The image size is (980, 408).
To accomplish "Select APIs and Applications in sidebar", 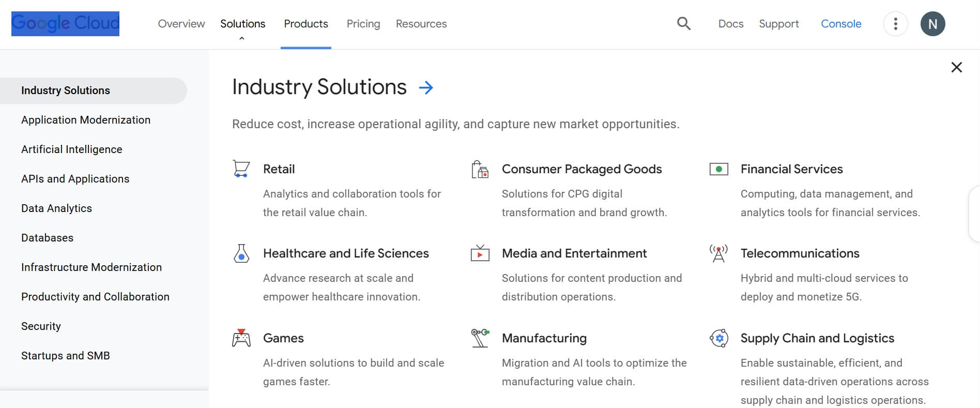I will (x=75, y=179).
